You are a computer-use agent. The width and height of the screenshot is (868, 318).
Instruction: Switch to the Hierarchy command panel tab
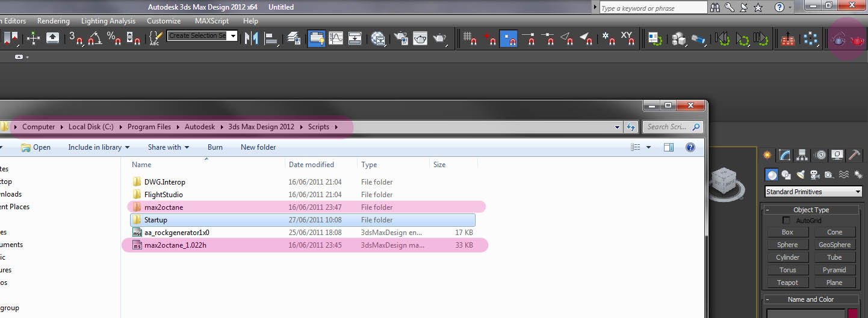[x=802, y=155]
